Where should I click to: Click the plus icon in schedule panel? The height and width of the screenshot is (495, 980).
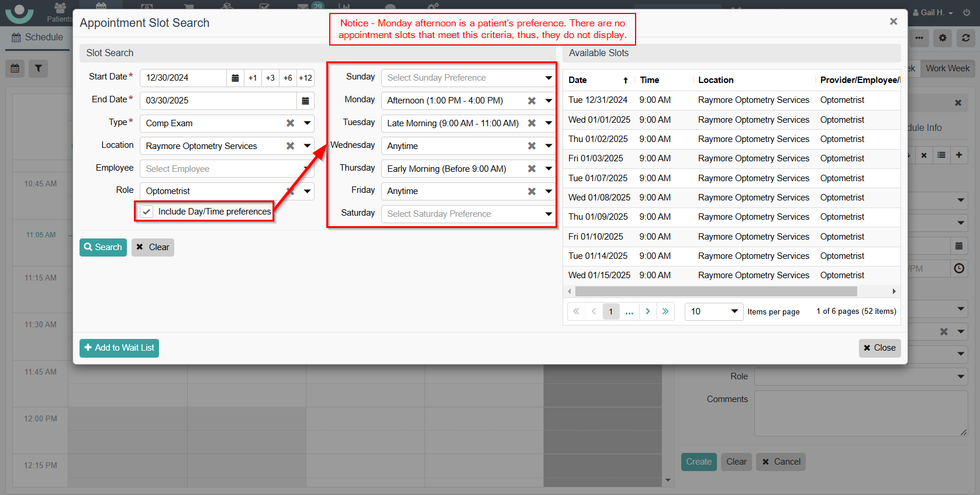tap(959, 155)
